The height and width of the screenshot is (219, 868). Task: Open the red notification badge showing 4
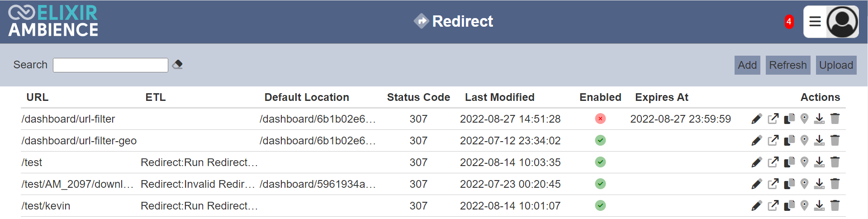pyautogui.click(x=789, y=21)
